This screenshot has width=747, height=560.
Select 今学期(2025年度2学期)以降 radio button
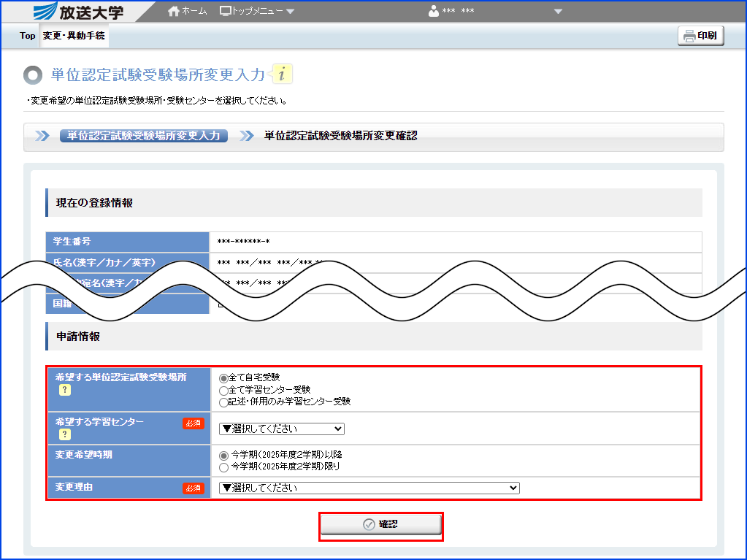(x=224, y=455)
